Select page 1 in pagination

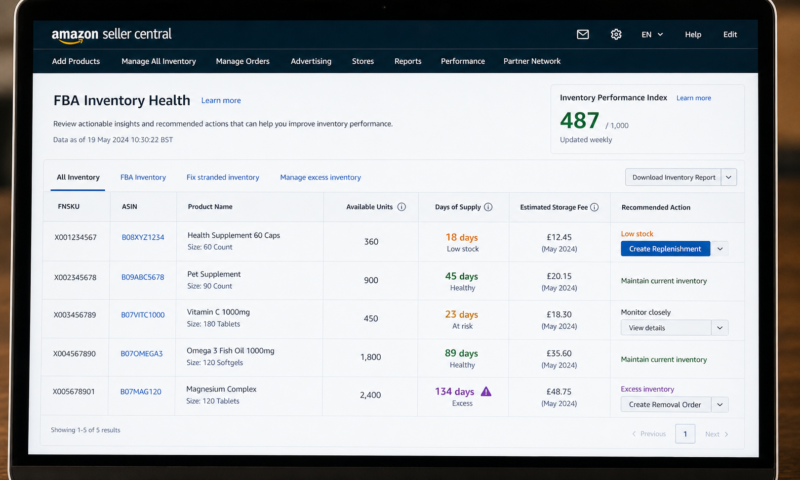(685, 434)
